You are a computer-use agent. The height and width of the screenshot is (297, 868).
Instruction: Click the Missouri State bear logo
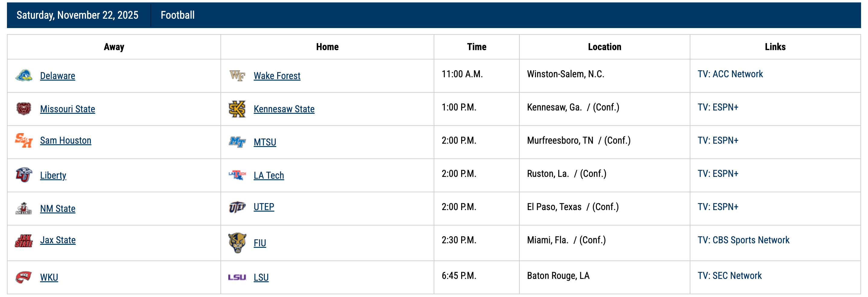tap(24, 109)
